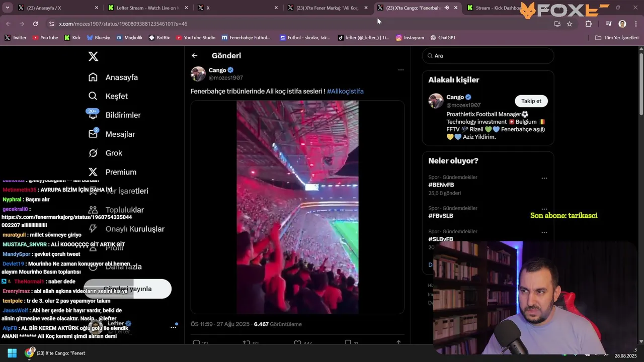
Task: Open Kick bookmark
Action: (72, 38)
